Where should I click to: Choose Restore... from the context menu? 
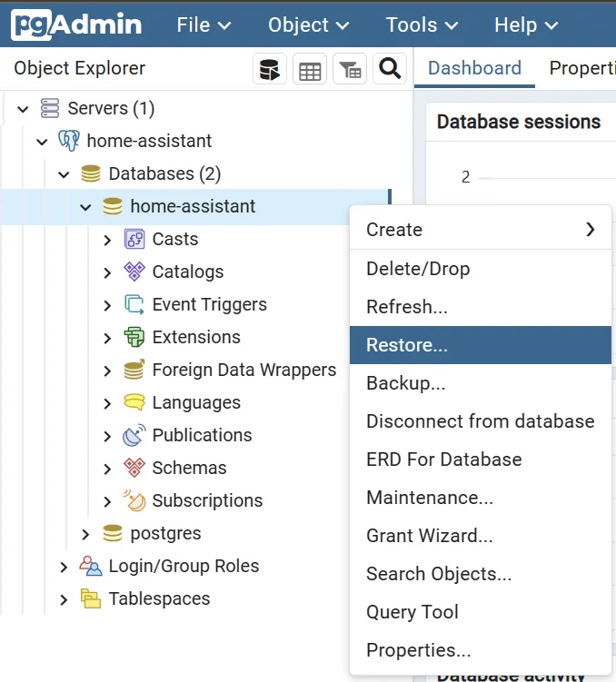click(406, 345)
